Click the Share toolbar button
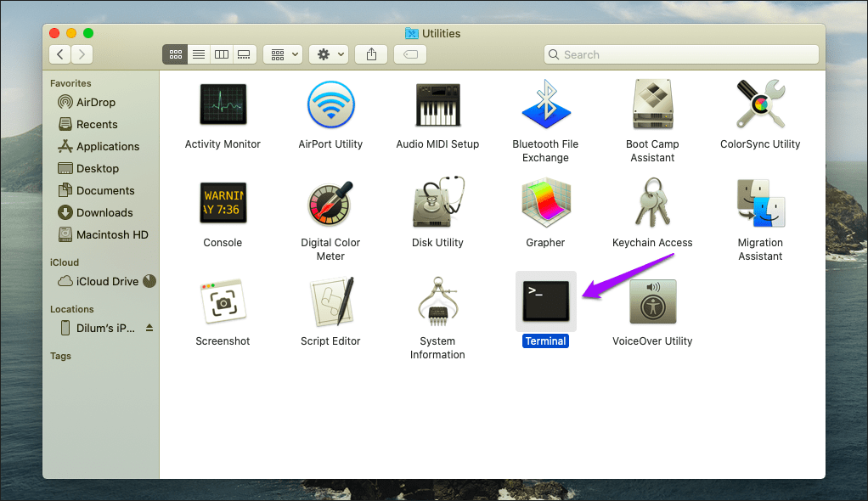868x501 pixels. coord(371,54)
